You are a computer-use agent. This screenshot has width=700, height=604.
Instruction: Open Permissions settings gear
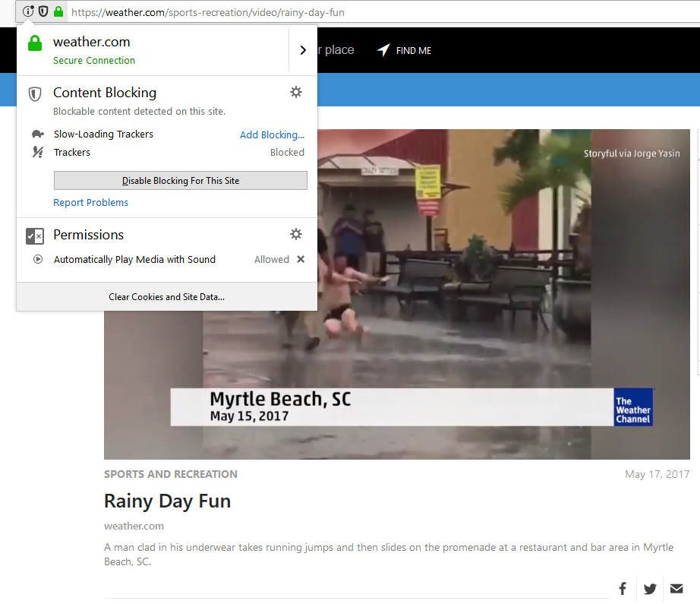(x=296, y=234)
